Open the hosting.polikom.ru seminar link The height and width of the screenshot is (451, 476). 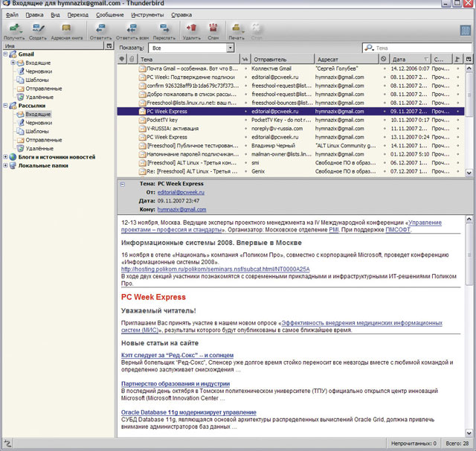[215, 269]
